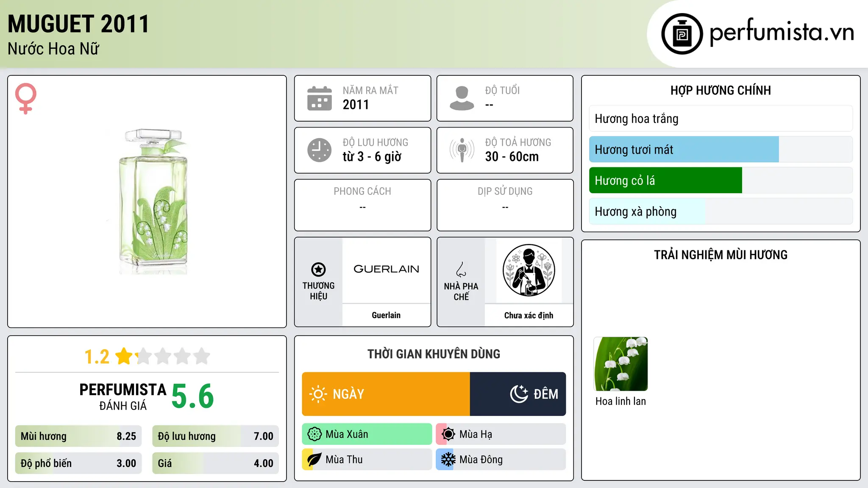
Task: Click the clock icon beside Độ lưu hương
Action: (320, 150)
